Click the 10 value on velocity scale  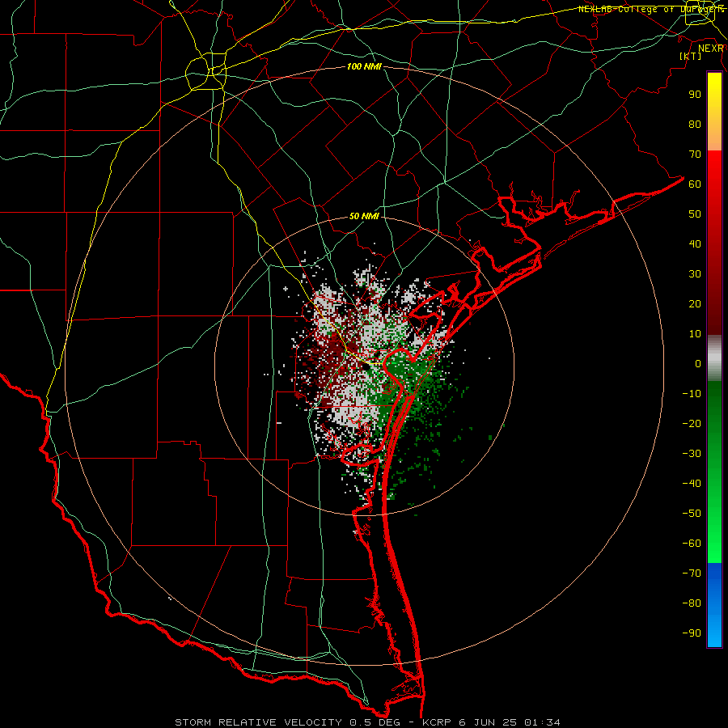click(x=695, y=334)
